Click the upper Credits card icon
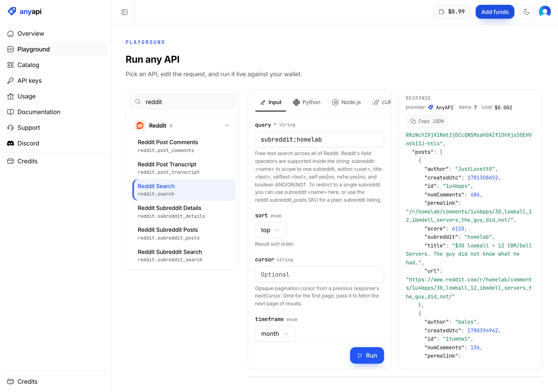 coord(10,161)
